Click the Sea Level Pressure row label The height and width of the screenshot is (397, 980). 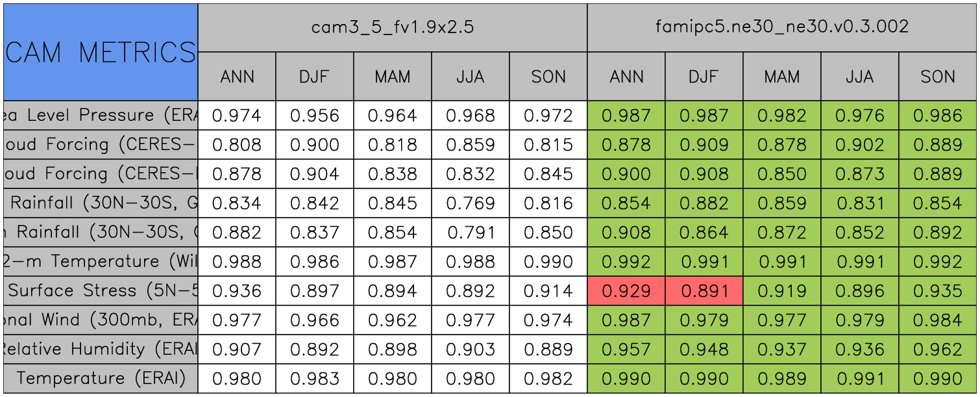(x=101, y=116)
